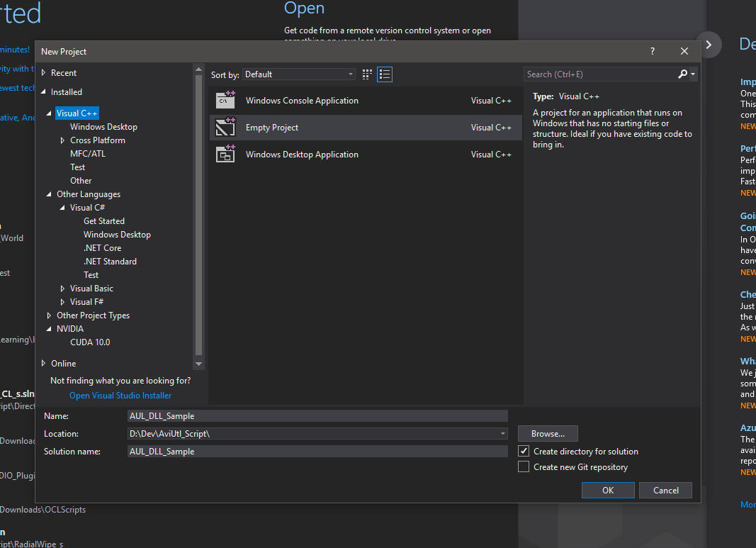
Task: Expand the Visual Basic node
Action: pos(62,288)
